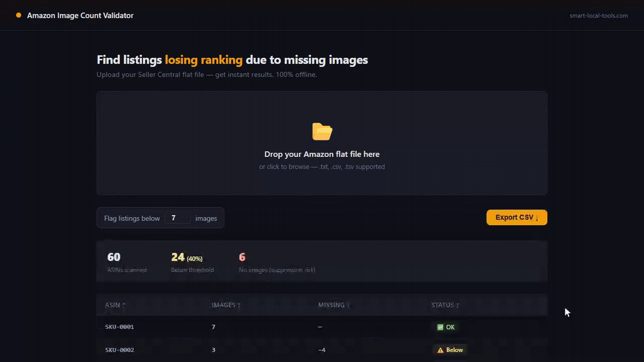Click the warning triangle icon for SKU-0002
This screenshot has width=644, height=362.
pos(440,350)
